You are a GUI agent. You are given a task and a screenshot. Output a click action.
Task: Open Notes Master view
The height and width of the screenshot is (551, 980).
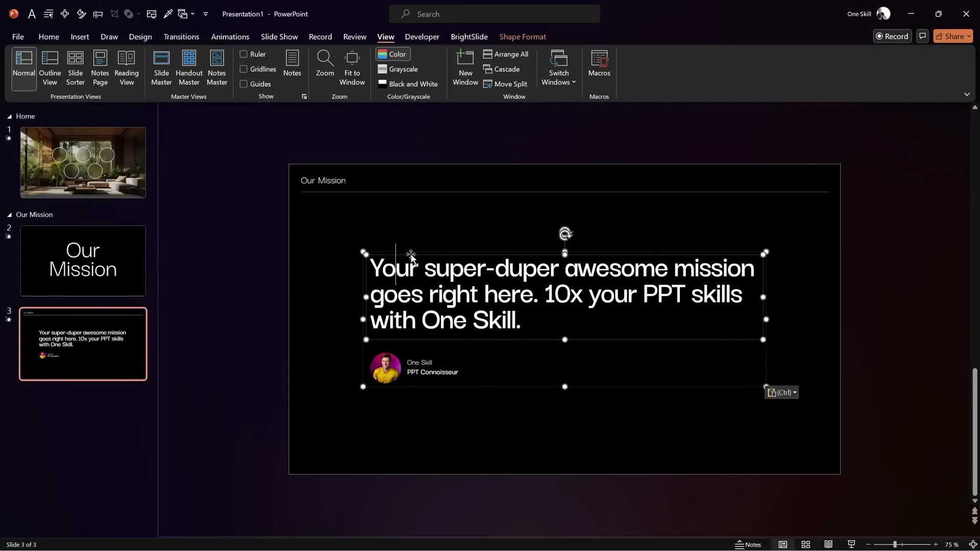click(217, 68)
